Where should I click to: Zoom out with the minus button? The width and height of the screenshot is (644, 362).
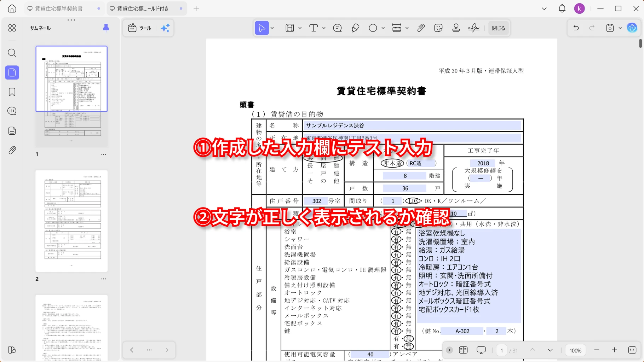(x=597, y=350)
